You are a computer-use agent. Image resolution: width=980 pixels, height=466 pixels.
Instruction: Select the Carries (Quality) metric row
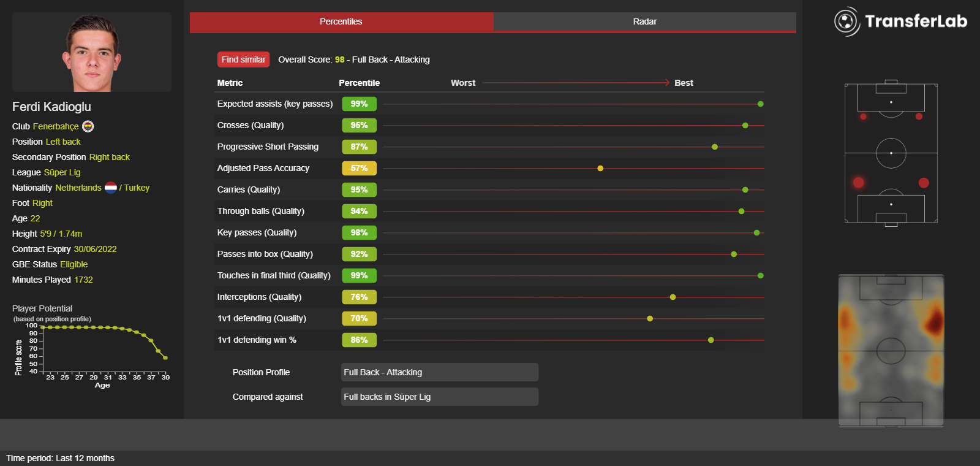point(489,189)
